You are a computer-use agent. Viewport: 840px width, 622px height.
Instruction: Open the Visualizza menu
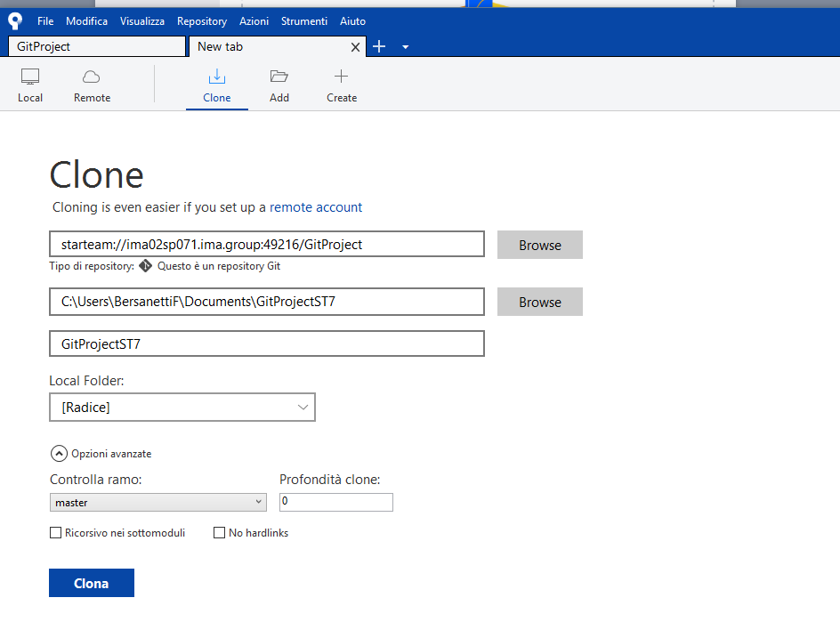[x=142, y=21]
